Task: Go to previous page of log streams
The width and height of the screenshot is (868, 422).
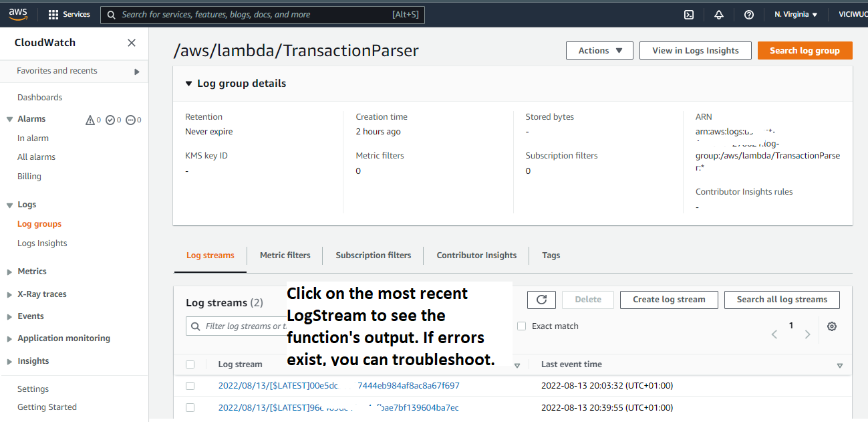Action: [x=774, y=334]
